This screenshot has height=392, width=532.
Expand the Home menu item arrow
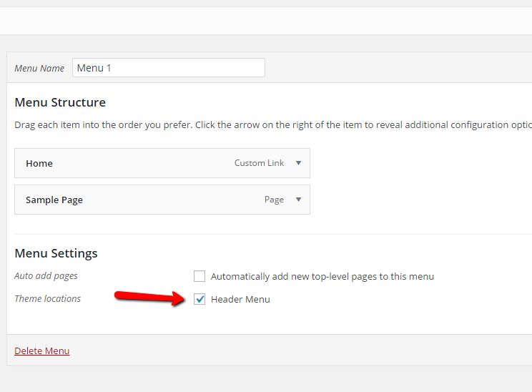[299, 163]
